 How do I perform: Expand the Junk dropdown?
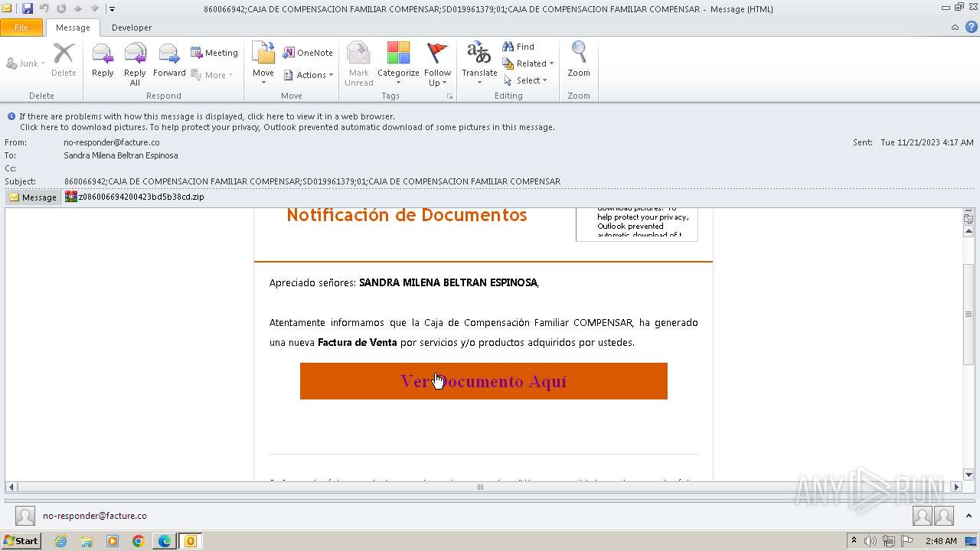click(25, 64)
